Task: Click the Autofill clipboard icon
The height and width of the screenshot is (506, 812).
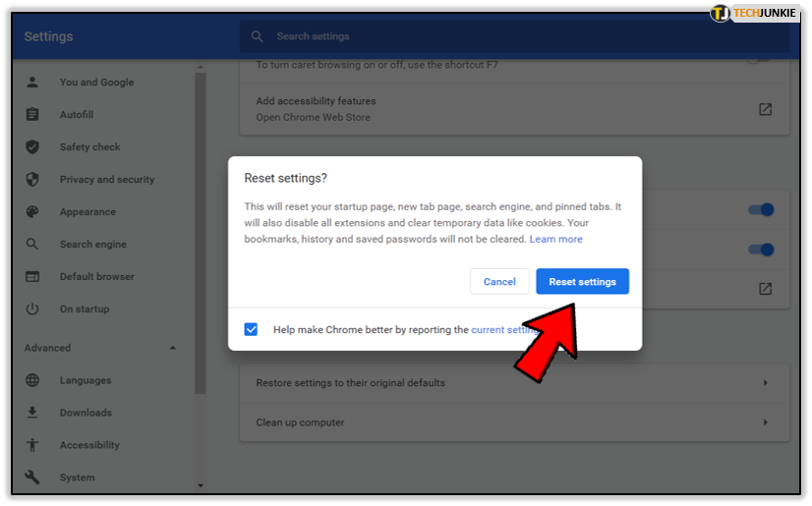Action: pos(32,115)
